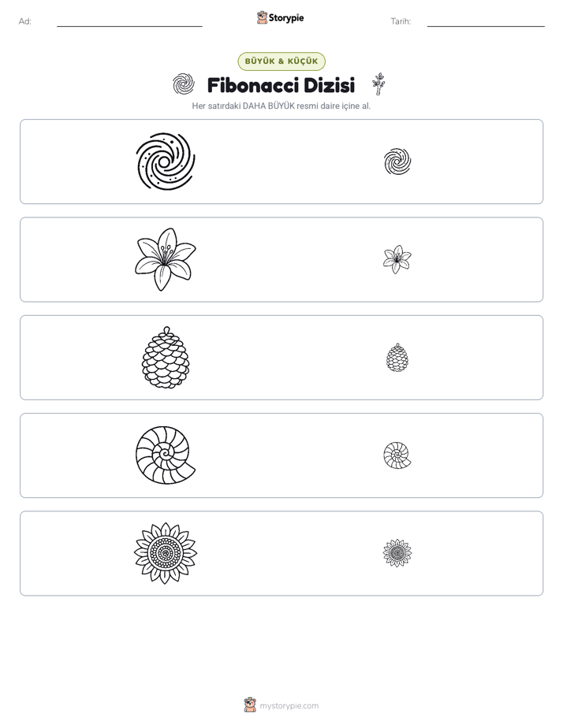
Task: Select the small pine cone image
Action: (397, 358)
